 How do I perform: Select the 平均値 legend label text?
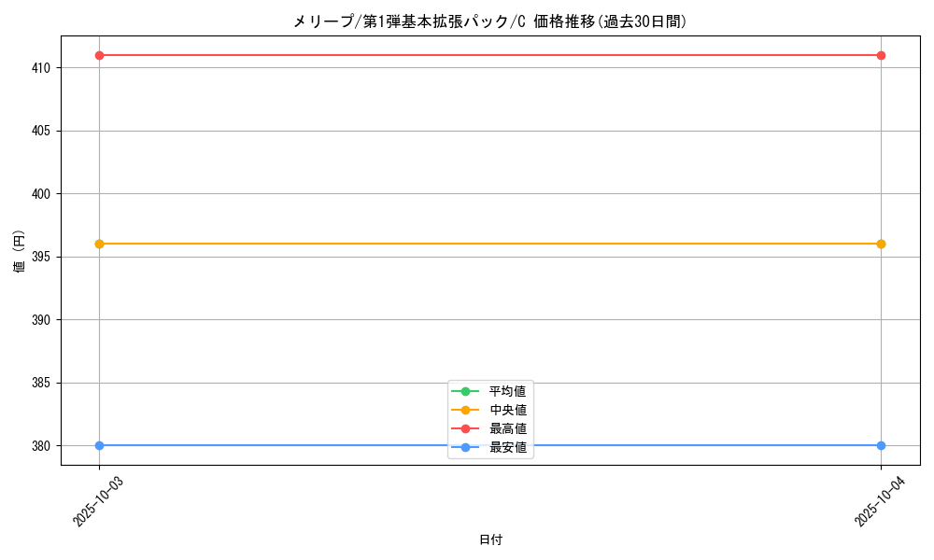[507, 391]
